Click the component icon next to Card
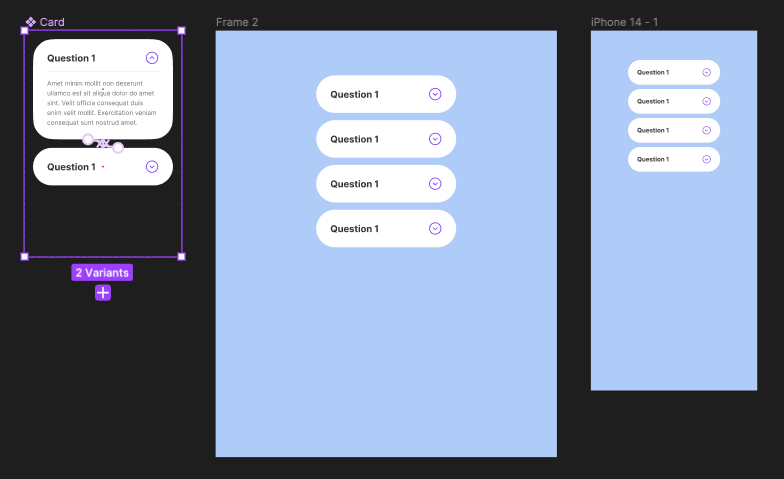 [x=31, y=22]
